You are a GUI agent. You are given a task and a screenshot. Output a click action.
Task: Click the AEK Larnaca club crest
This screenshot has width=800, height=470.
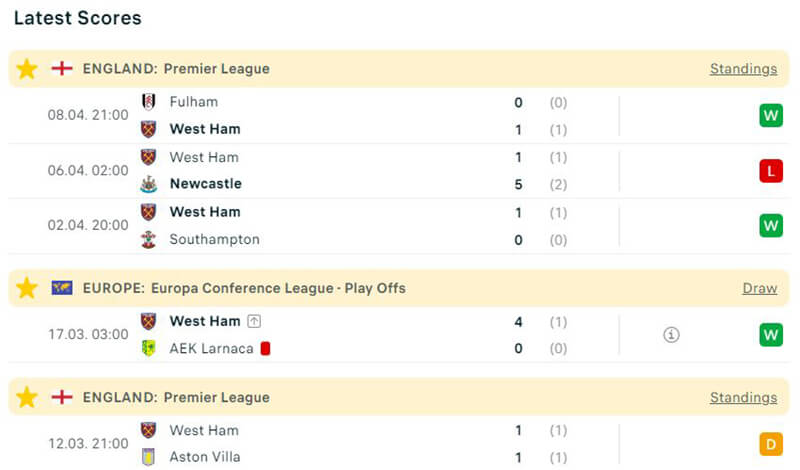point(149,348)
